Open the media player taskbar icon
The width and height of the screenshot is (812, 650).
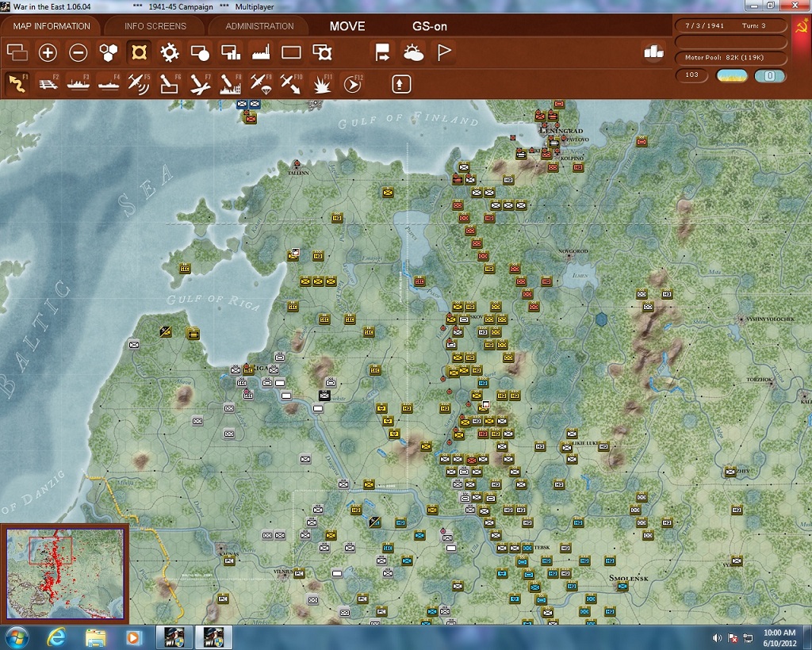point(133,637)
